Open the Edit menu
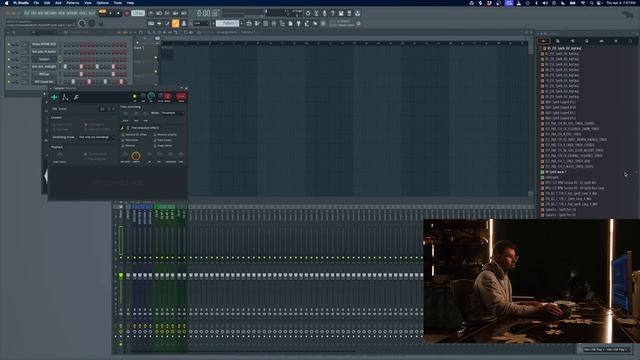Image resolution: width=640 pixels, height=360 pixels. point(47,3)
